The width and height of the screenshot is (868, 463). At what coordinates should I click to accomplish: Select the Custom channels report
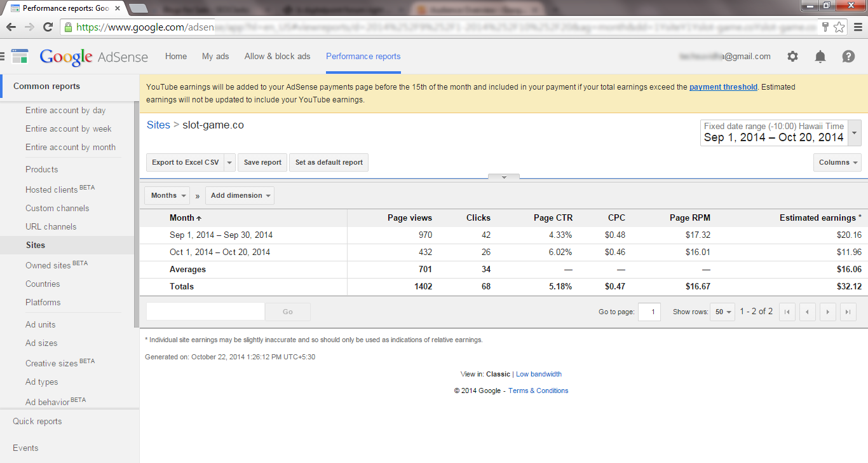tap(57, 209)
